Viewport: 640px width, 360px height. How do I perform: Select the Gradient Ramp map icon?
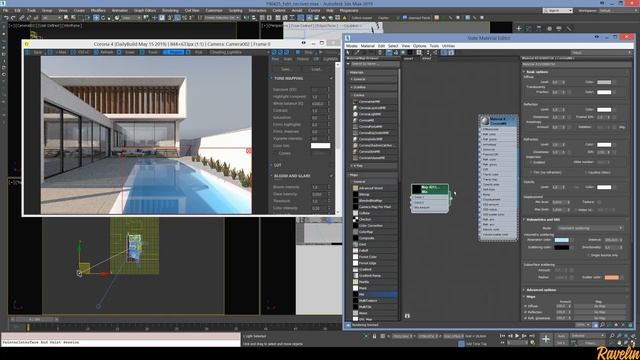(x=356, y=276)
